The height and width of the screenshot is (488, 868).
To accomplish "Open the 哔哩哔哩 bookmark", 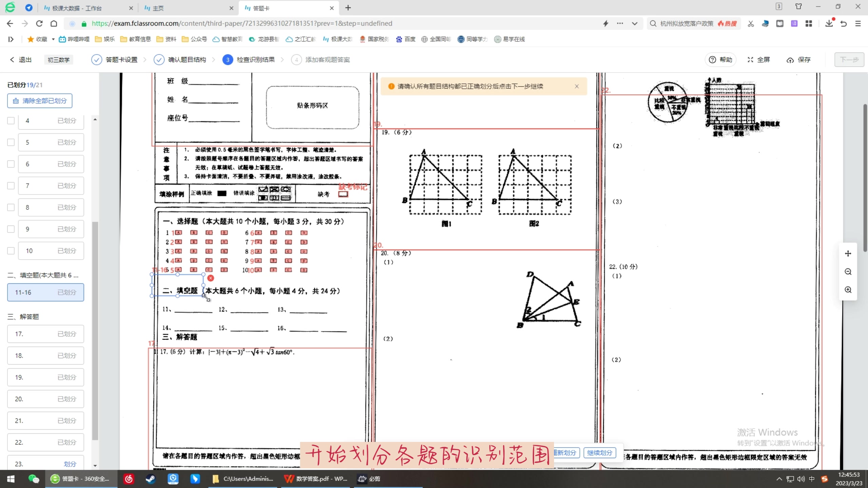I will coord(74,39).
